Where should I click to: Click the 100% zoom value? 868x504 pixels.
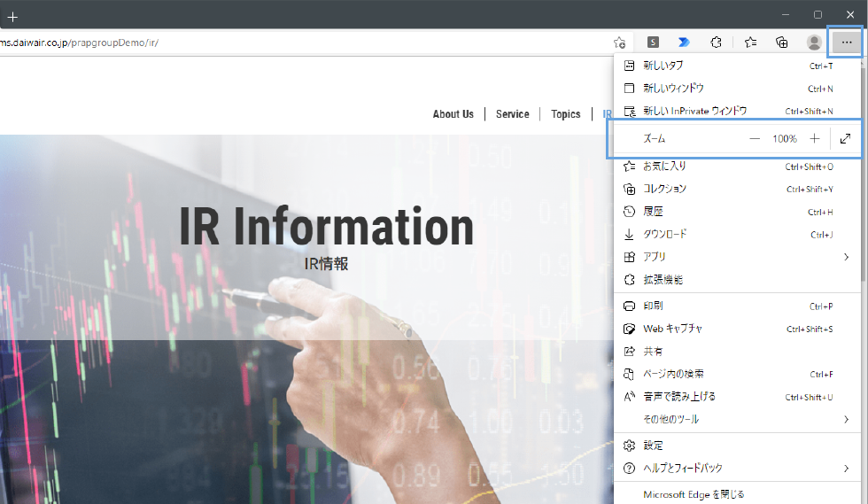pyautogui.click(x=785, y=138)
